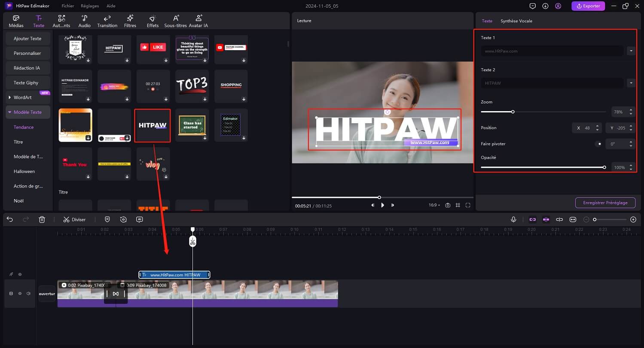Open the Rédaction IA option
The width and height of the screenshot is (644, 348).
pyautogui.click(x=28, y=68)
